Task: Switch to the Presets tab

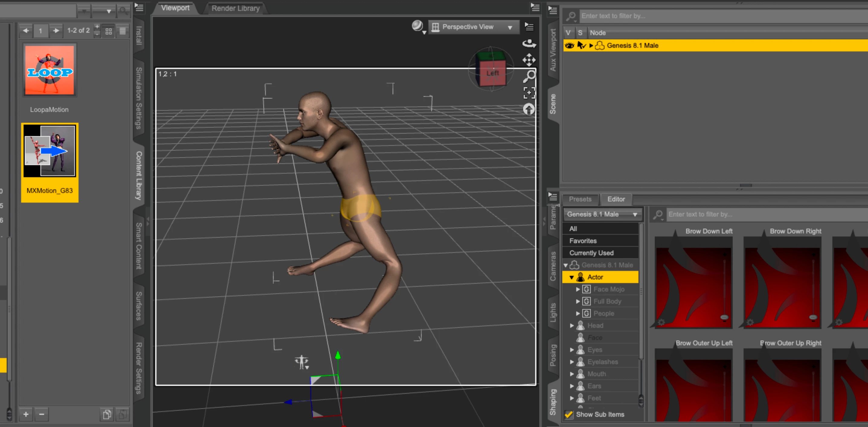Action: coord(580,199)
